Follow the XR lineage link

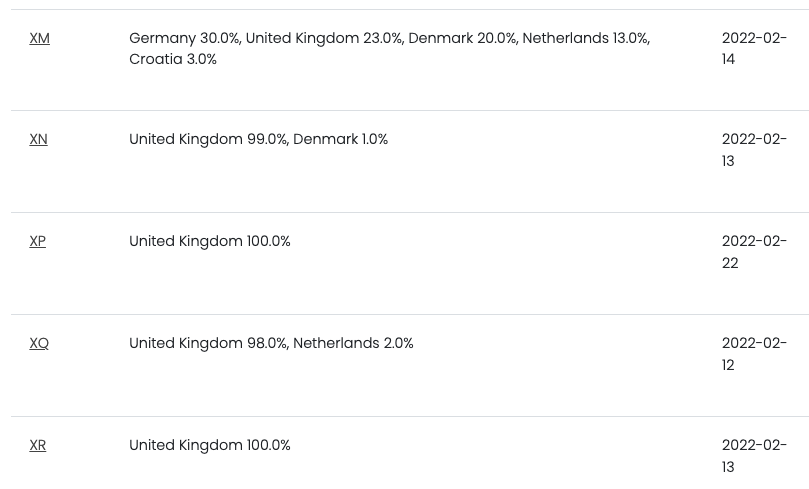click(38, 445)
